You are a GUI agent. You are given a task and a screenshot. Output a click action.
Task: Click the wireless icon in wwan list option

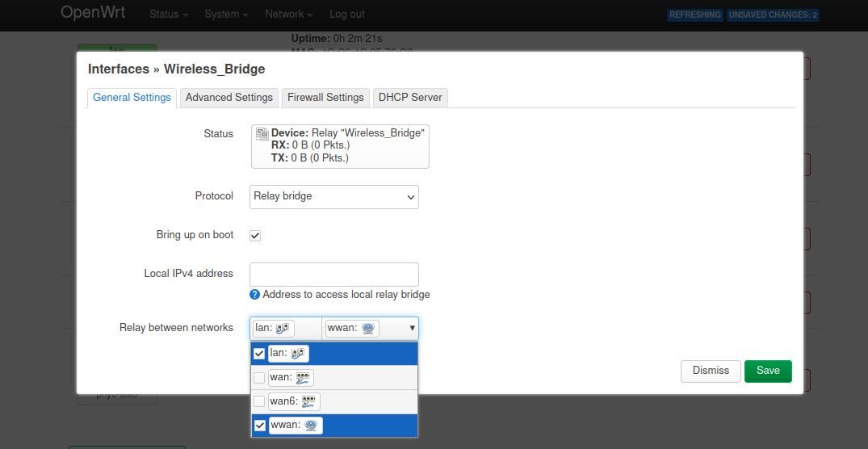coord(311,425)
